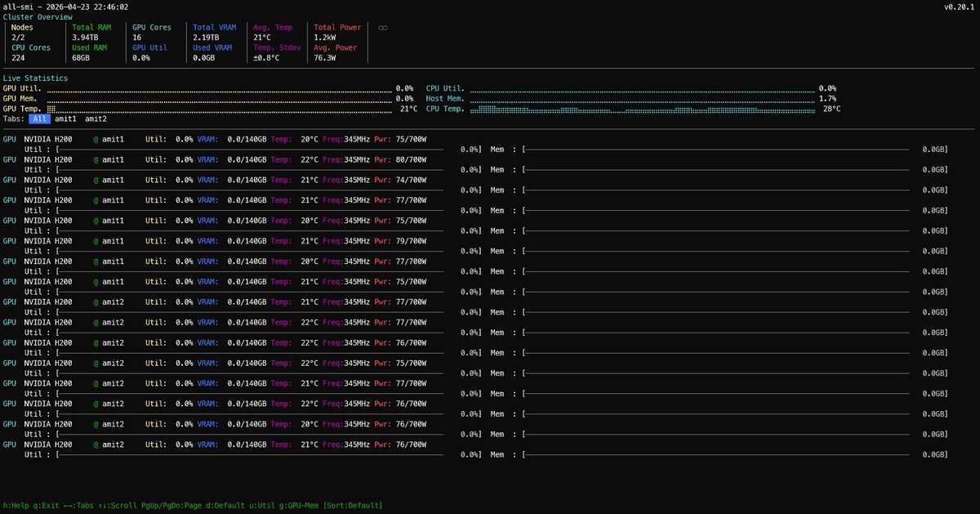This screenshot has height=514, width=980.
Task: Click the CPU Util. label in Live Statistics
Action: click(x=445, y=88)
